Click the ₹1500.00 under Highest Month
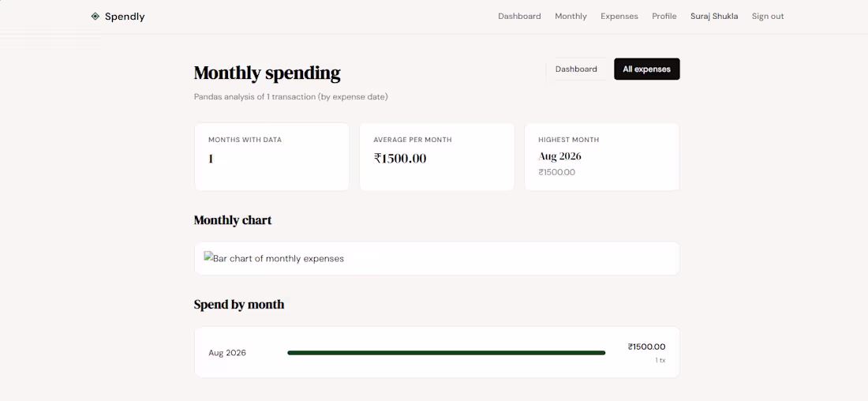Image resolution: width=868 pixels, height=401 pixels. click(x=556, y=172)
